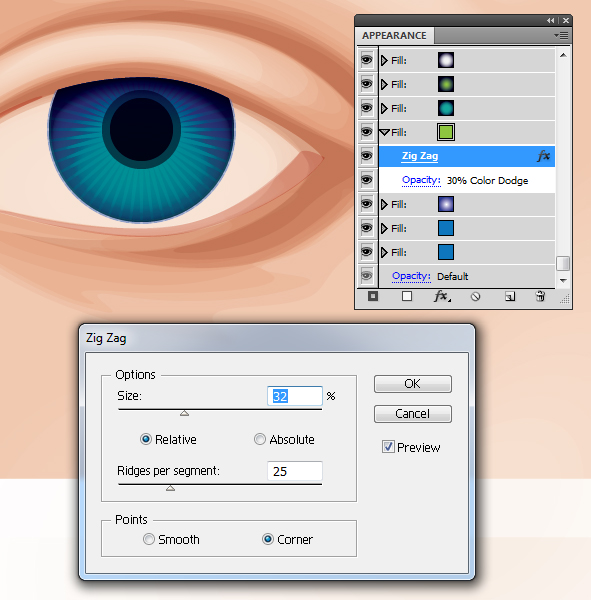591x600 pixels.
Task: Select Smooth points radio option
Action: click(x=149, y=539)
